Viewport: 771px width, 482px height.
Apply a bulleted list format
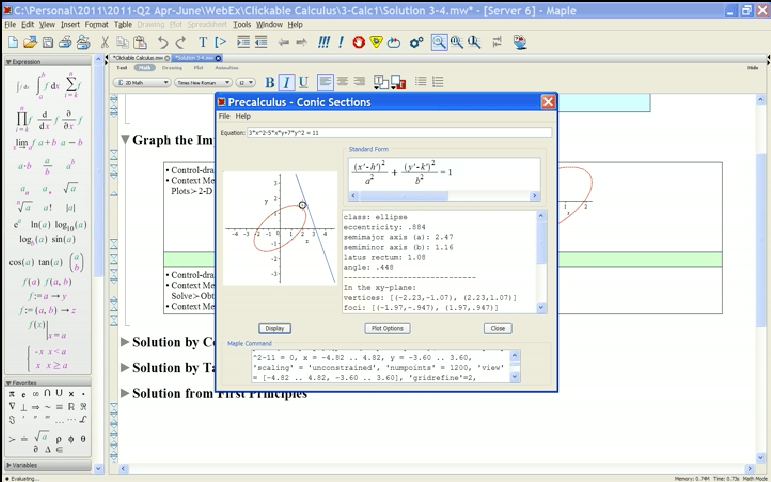point(420,82)
